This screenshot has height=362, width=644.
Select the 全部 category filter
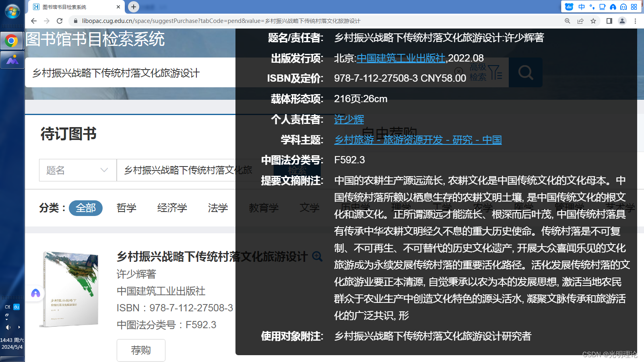86,208
